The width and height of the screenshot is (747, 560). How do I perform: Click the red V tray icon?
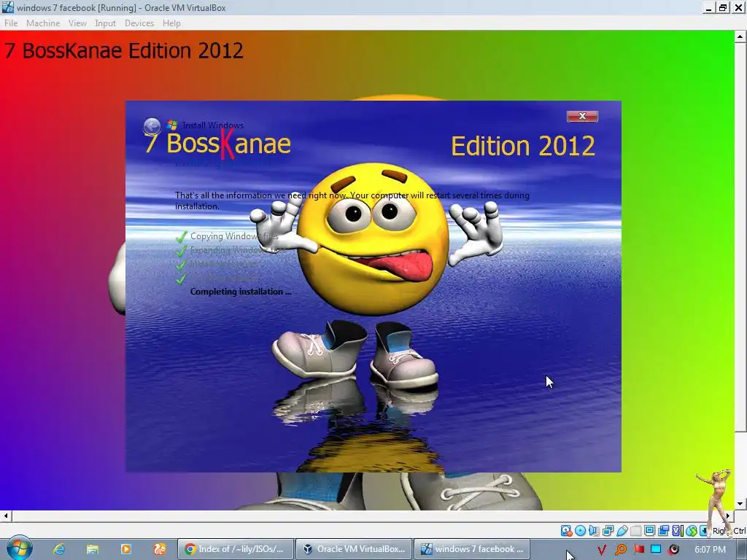[602, 550]
